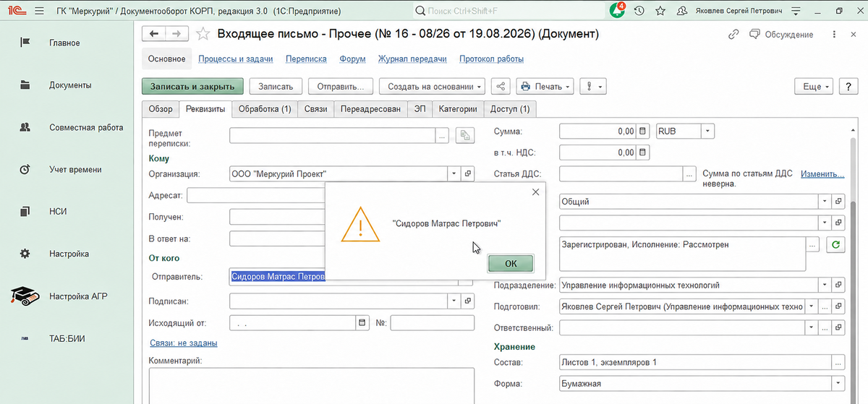This screenshot has height=404, width=868.
Task: Click the Записать button
Action: 276,86
